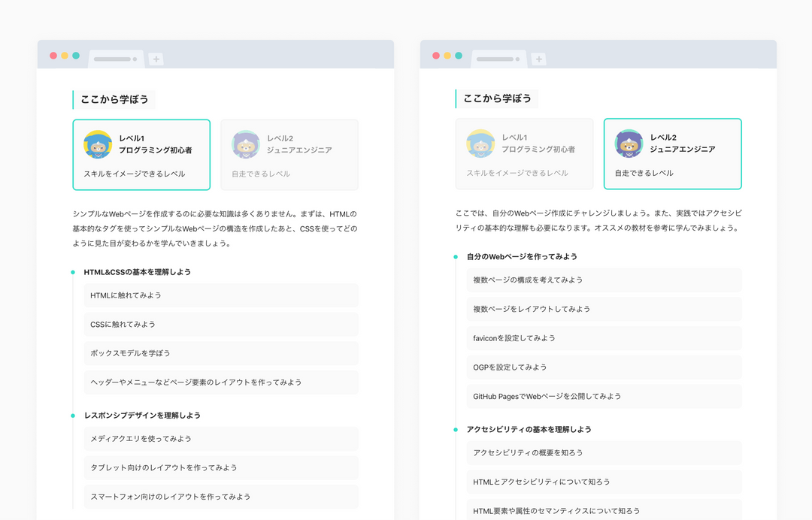Click the right window's Level 1 mascot avatar
Screen dimensions: 812x520
point(480,144)
